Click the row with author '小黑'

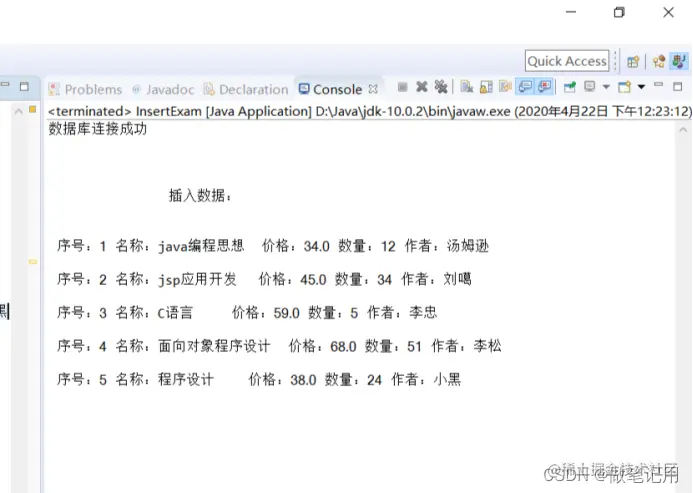click(259, 379)
